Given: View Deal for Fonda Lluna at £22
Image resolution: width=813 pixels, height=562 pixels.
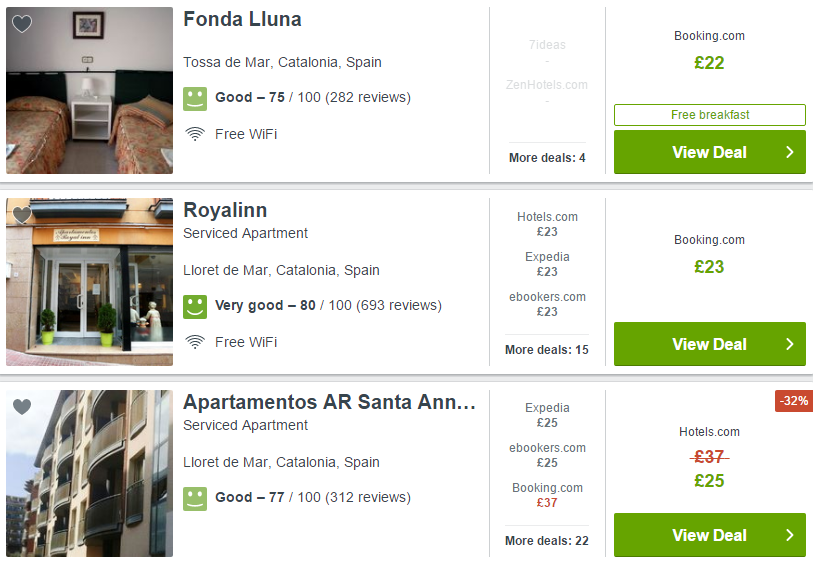Looking at the screenshot, I should coord(710,152).
